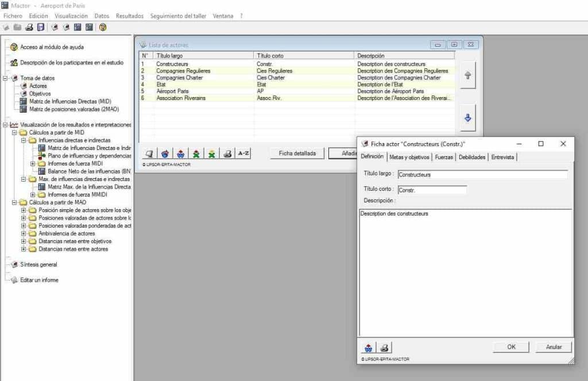
Task: Open Editar un informe item
Action: [x=39, y=280]
